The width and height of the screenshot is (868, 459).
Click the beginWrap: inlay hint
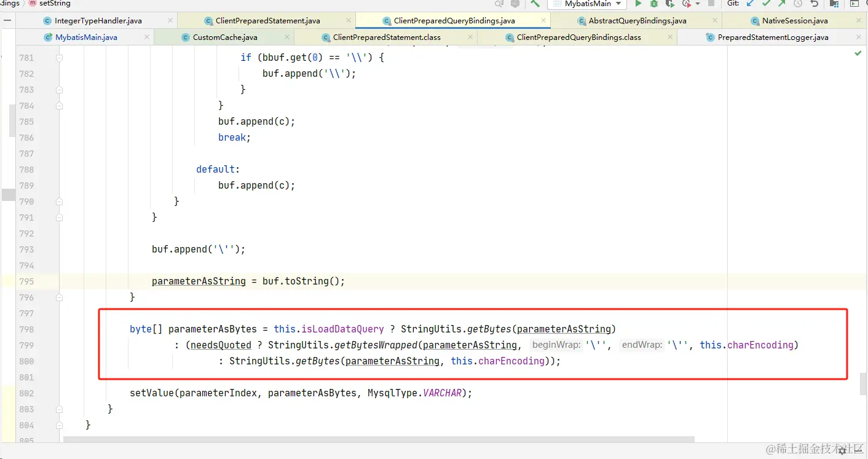tap(557, 345)
